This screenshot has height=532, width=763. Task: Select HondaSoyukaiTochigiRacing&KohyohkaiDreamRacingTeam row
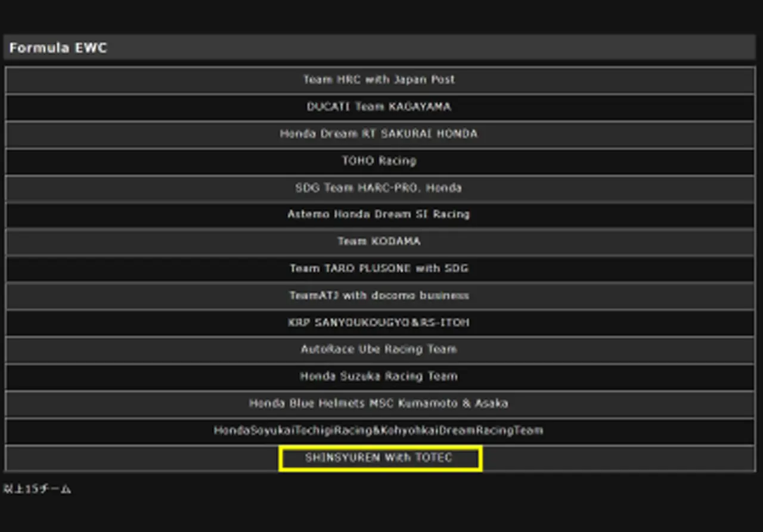pos(380,431)
